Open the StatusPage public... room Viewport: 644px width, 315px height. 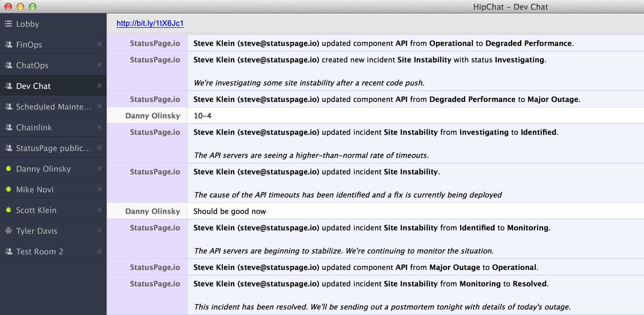click(x=53, y=148)
